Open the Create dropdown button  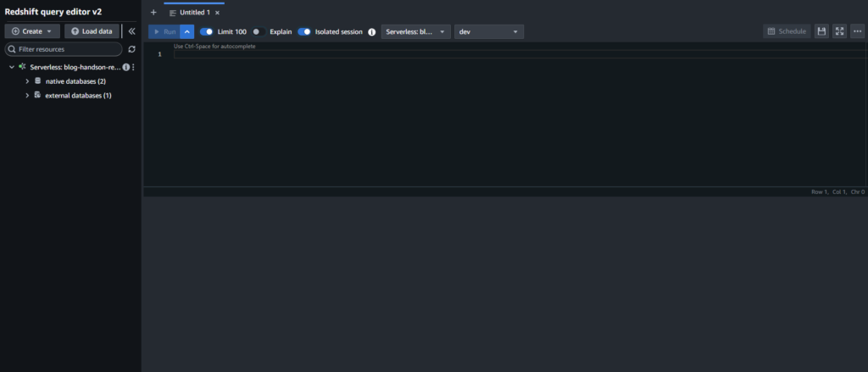coord(32,31)
